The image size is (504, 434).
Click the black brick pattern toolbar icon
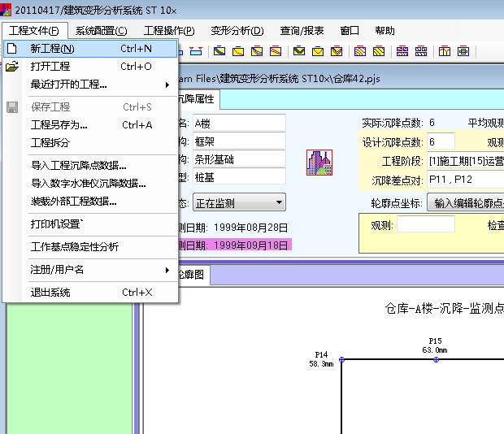[x=421, y=51]
